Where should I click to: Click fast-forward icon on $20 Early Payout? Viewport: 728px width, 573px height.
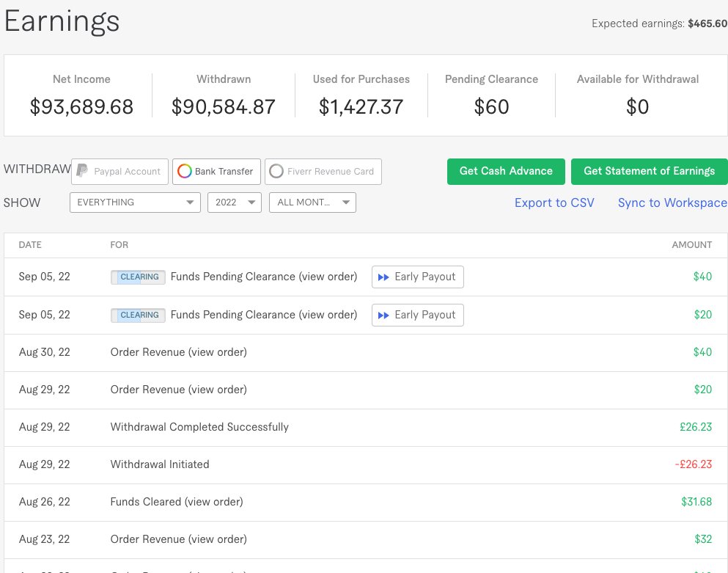point(383,315)
